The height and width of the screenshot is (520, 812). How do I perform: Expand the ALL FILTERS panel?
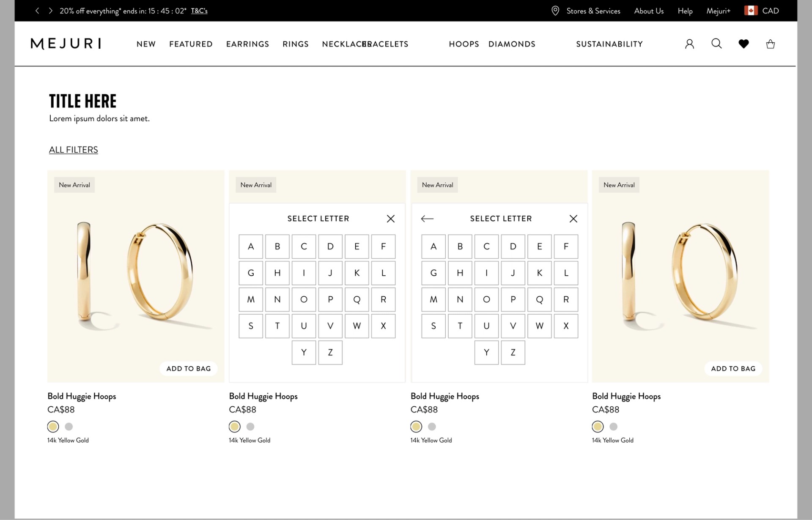pyautogui.click(x=73, y=150)
